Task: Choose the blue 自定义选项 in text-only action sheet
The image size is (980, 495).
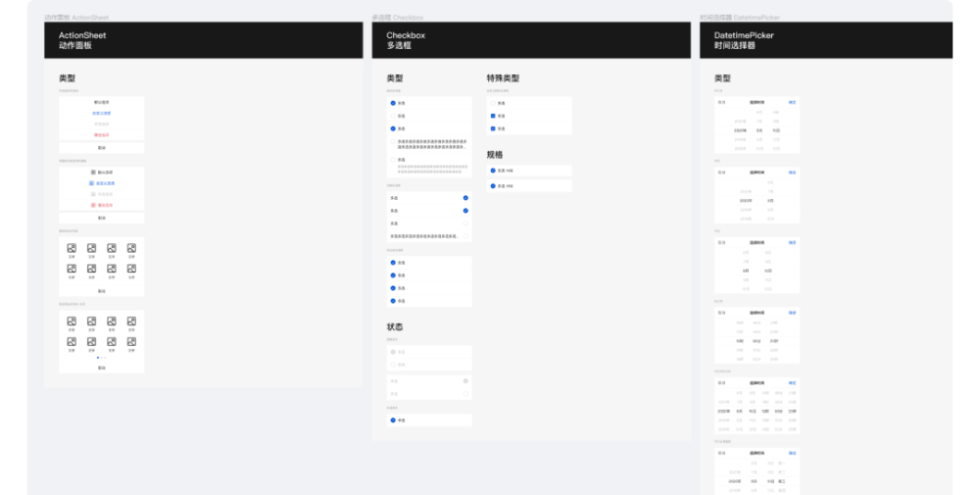Action: click(x=101, y=113)
